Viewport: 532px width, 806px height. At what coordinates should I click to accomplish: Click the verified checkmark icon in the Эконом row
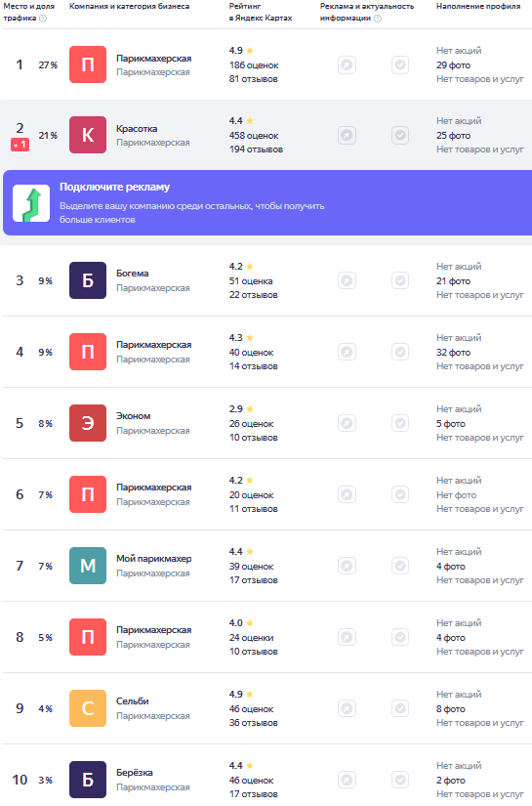pyautogui.click(x=400, y=424)
